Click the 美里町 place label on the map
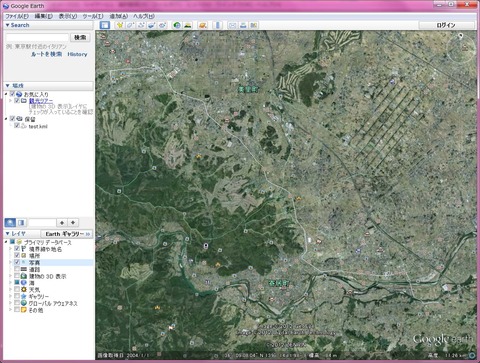 coord(248,89)
